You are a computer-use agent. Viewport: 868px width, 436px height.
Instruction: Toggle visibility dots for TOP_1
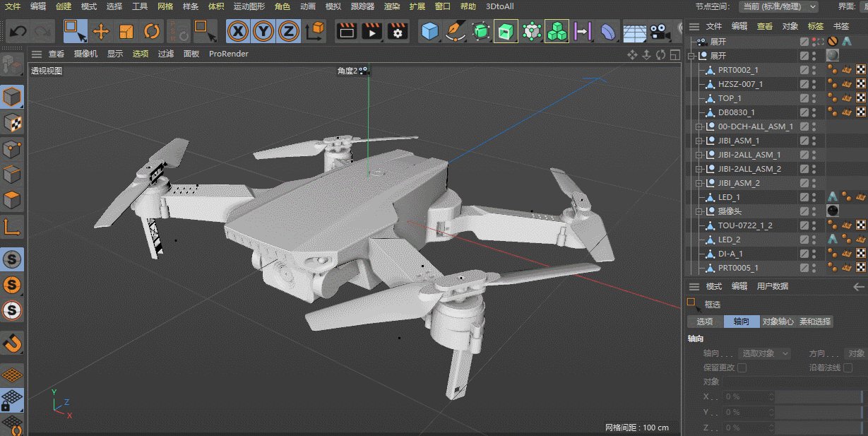tap(814, 98)
